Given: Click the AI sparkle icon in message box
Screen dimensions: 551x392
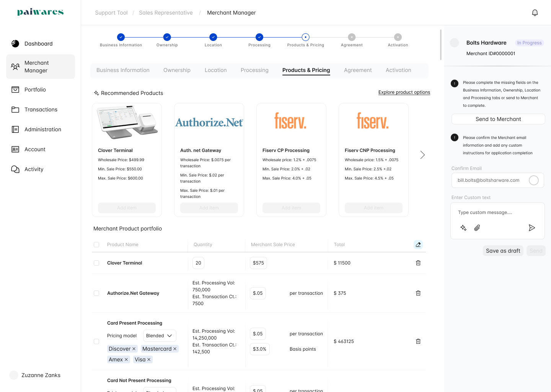Looking at the screenshot, I should [x=463, y=228].
